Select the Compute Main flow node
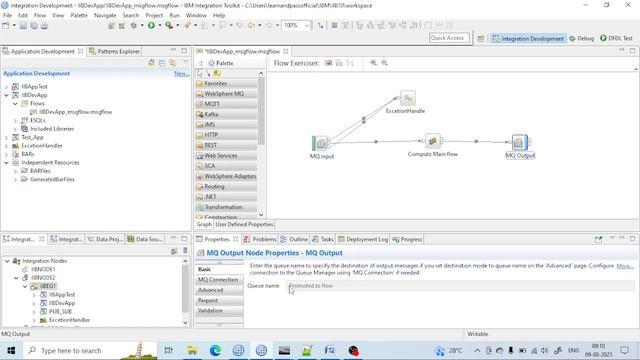The height and width of the screenshot is (360, 640). click(433, 141)
